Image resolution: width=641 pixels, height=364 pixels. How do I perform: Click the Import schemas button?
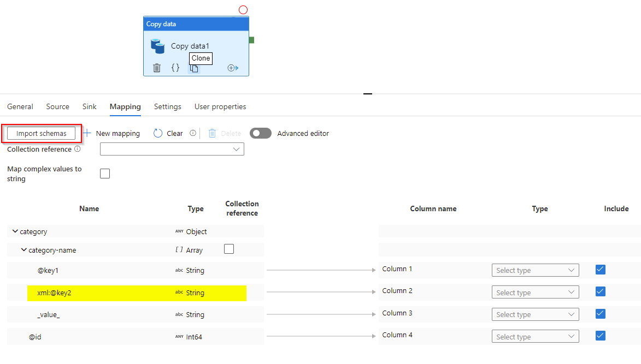41,133
